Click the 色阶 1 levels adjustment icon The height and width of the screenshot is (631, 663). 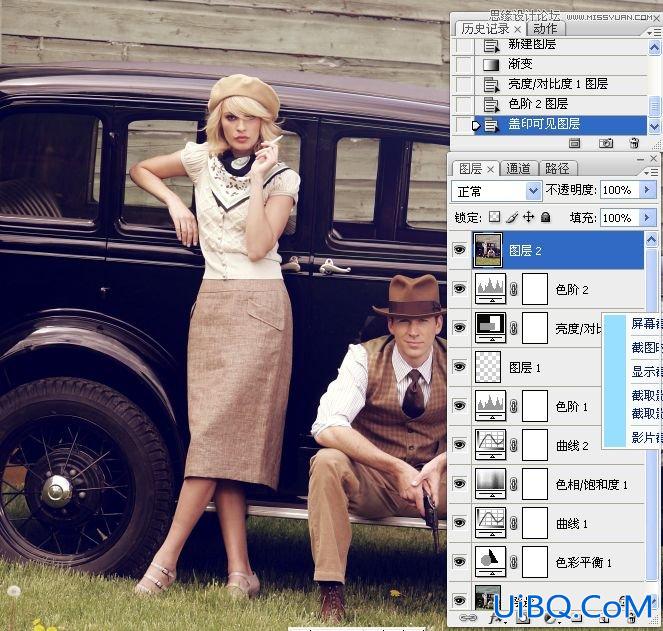click(x=490, y=406)
